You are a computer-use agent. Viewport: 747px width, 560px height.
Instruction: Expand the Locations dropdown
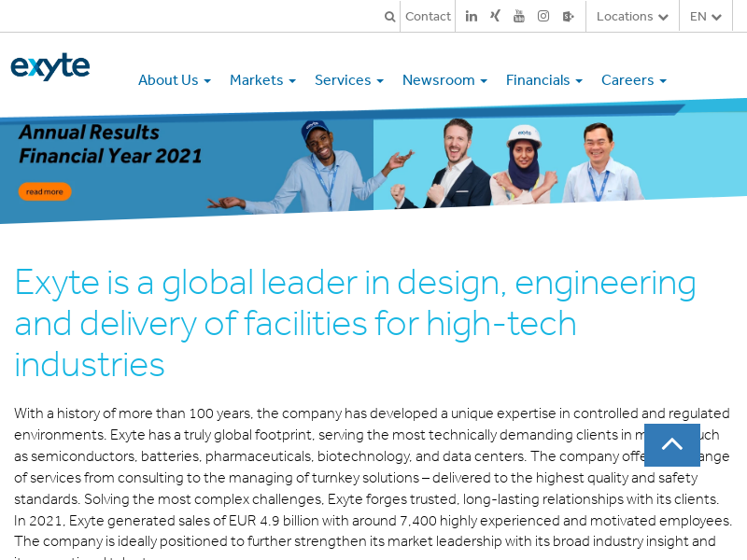click(x=632, y=17)
